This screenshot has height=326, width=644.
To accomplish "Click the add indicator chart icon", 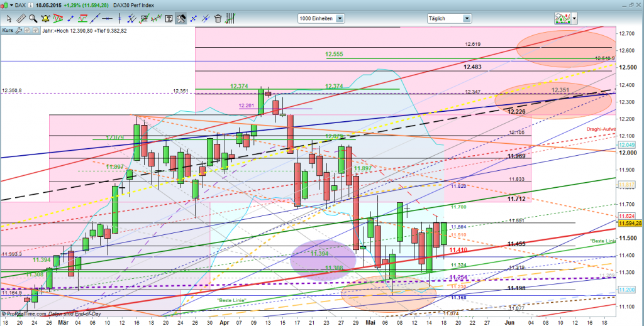I will tap(562, 18).
